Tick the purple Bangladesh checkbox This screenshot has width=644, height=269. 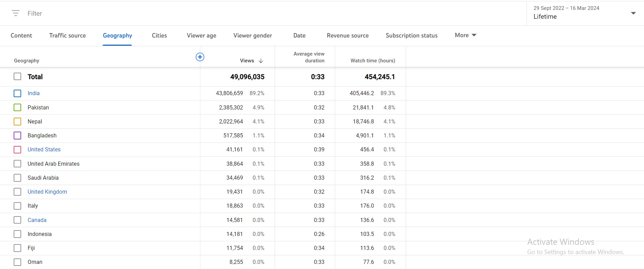point(17,135)
